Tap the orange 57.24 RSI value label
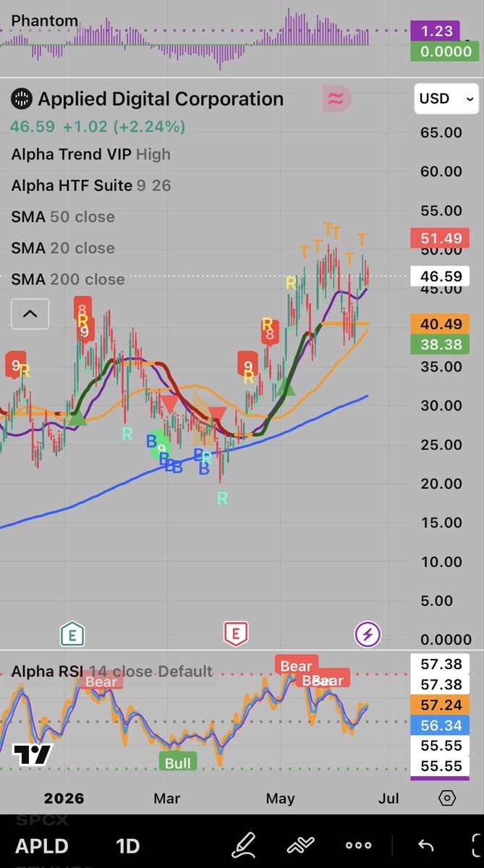The width and height of the screenshot is (484, 868). [441, 705]
